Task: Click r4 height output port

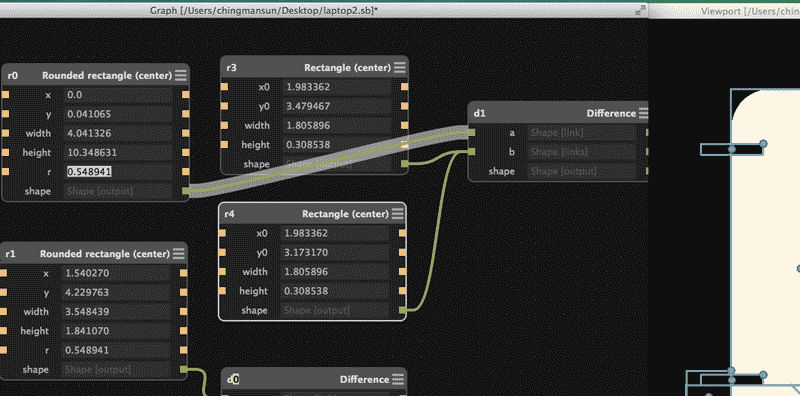Action: (403, 291)
